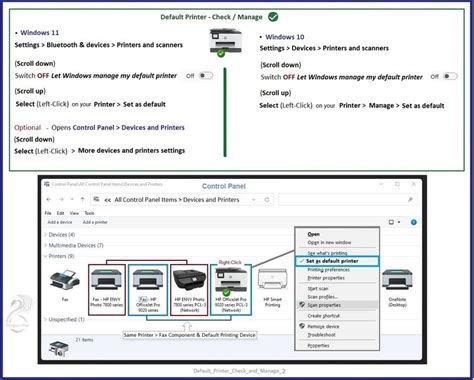Screen dimensions: 474x380
Task: Go back with the Control Panel back arrow
Action: coord(49,199)
